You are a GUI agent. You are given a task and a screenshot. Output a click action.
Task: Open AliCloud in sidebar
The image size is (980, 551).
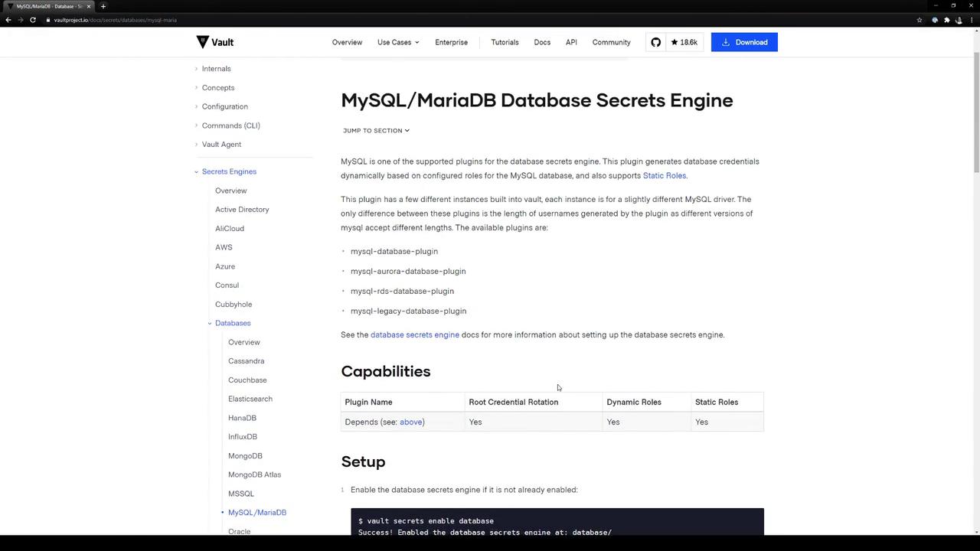point(230,229)
